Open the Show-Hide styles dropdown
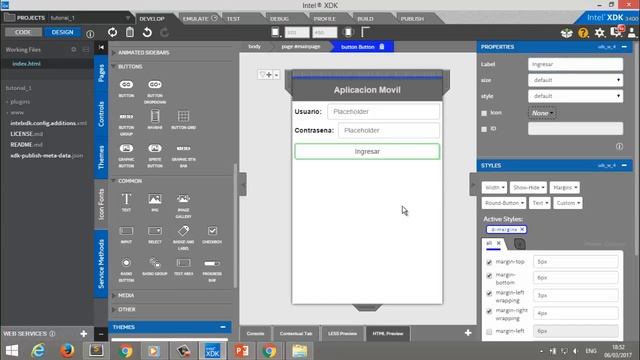The image size is (640, 360). (528, 187)
